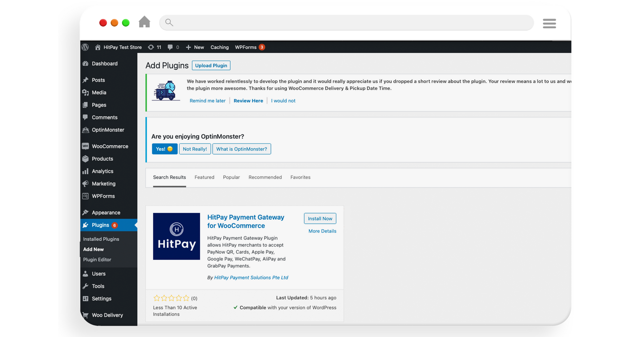Switch to the Popular tab
The height and width of the screenshot is (337, 644).
[x=232, y=177]
